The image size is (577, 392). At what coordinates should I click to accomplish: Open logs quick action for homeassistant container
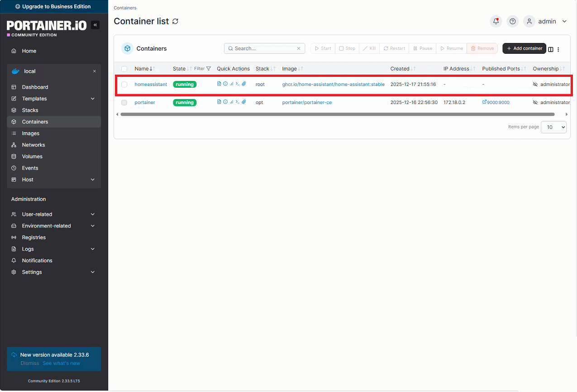pos(219,84)
